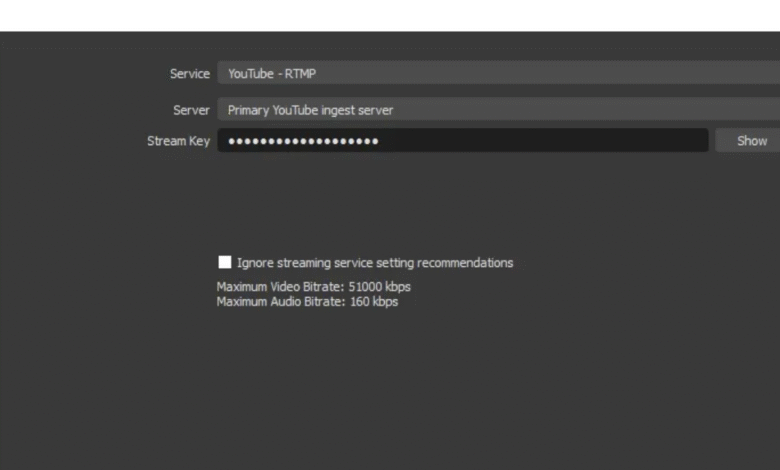Click the Service field label

click(x=190, y=73)
